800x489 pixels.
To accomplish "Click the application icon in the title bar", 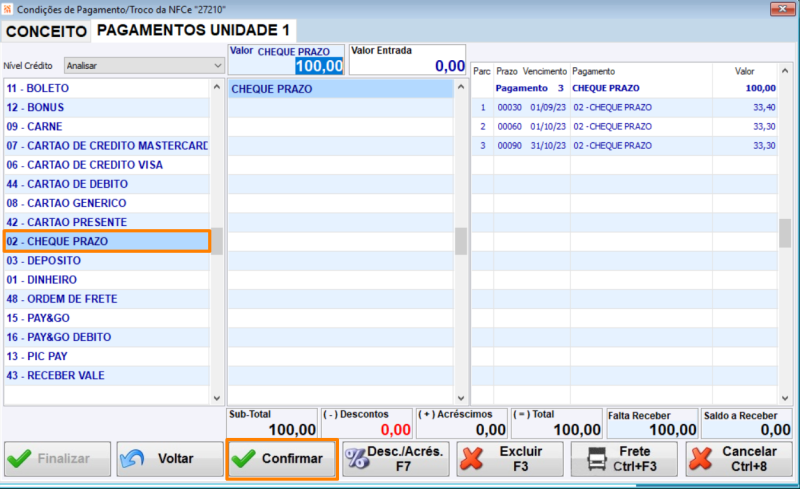I will pos(7,9).
